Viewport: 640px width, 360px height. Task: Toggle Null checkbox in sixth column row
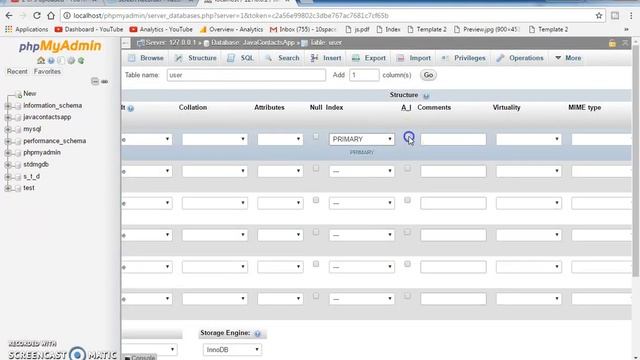(316, 296)
